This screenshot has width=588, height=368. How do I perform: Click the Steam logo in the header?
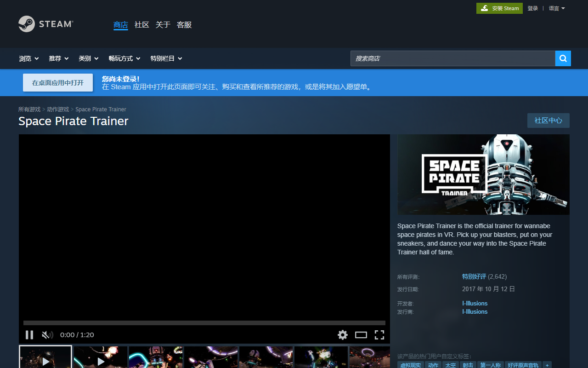coord(45,24)
